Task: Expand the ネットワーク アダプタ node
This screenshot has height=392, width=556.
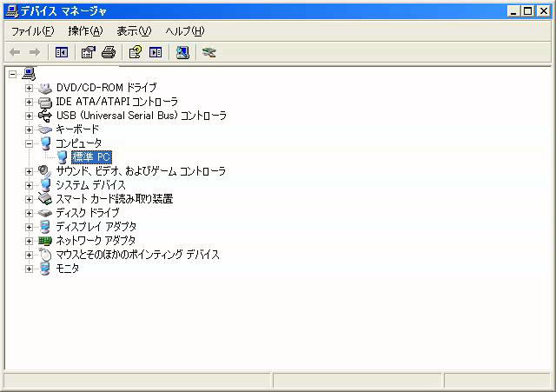Action: tap(29, 241)
